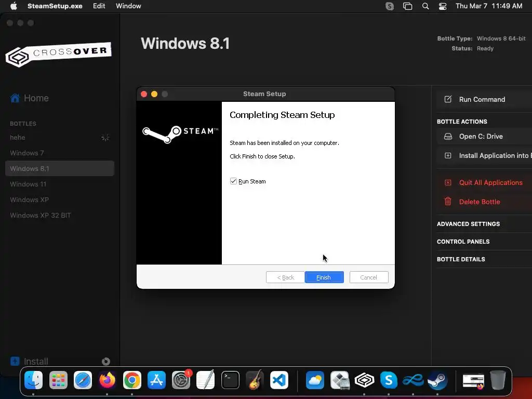This screenshot has width=532, height=399.
Task: Open Safari from the Dock
Action: 83,380
